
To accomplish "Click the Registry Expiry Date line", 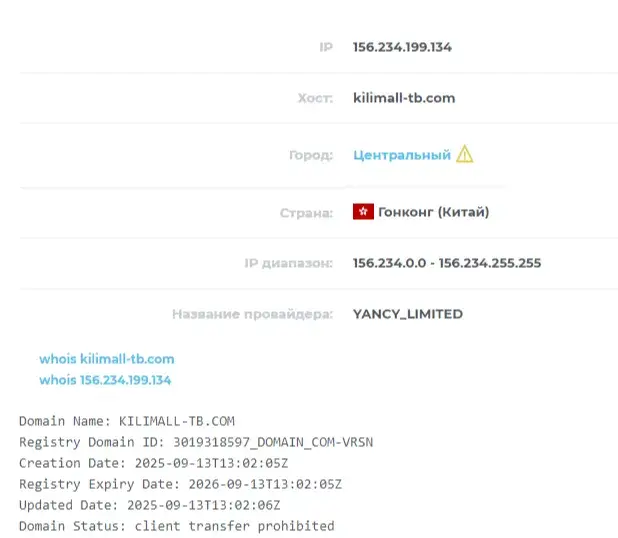I will pos(181,484).
